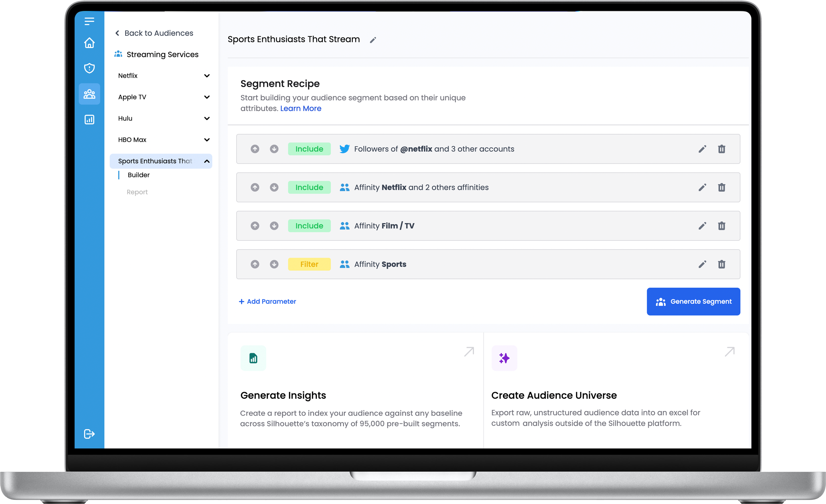Click Add Parameter
This screenshot has width=826, height=504.
267,301
